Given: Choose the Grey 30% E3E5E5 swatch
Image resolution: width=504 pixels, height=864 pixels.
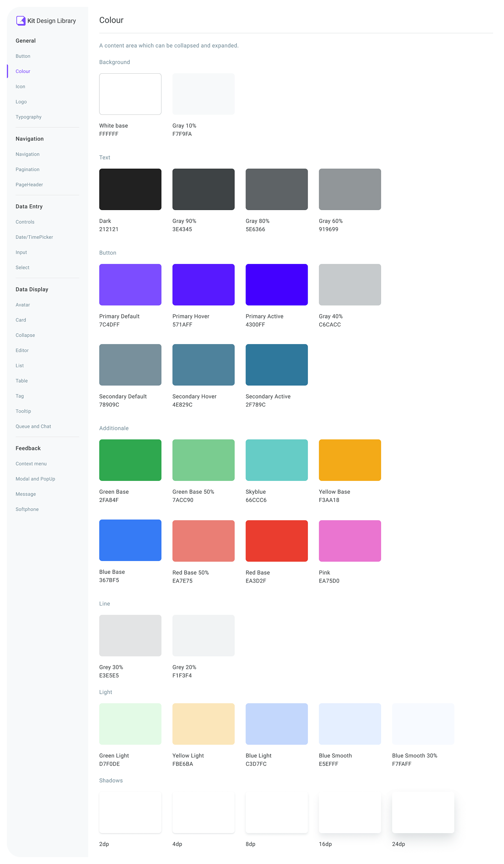Looking at the screenshot, I should (130, 636).
